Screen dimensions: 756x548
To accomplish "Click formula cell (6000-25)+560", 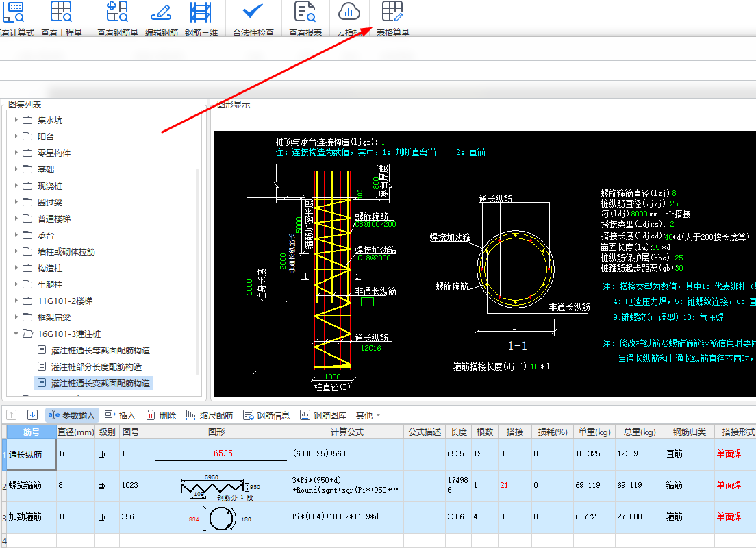I will coord(346,454).
